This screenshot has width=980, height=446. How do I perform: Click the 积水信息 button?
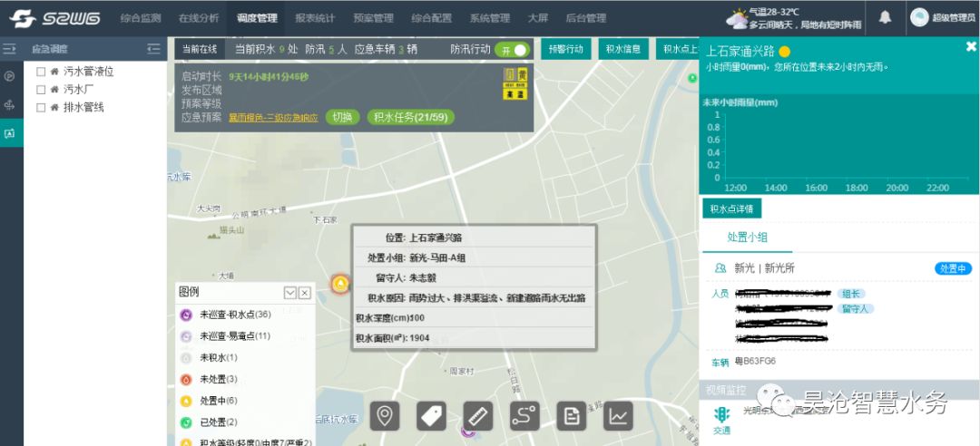coord(623,49)
